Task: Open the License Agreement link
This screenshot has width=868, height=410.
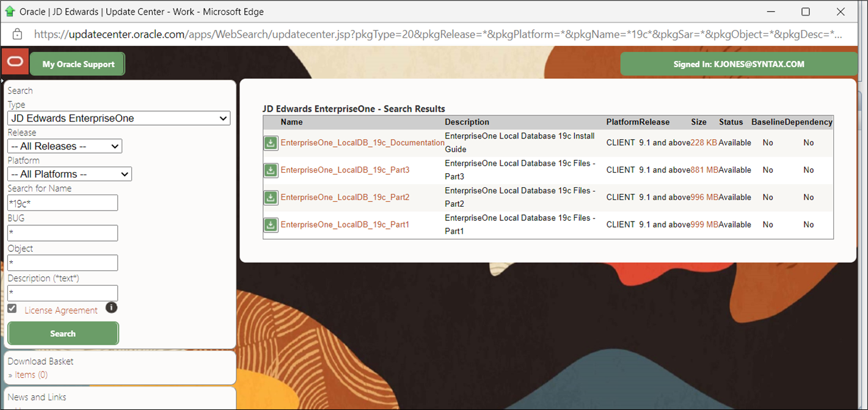Action: click(x=61, y=311)
